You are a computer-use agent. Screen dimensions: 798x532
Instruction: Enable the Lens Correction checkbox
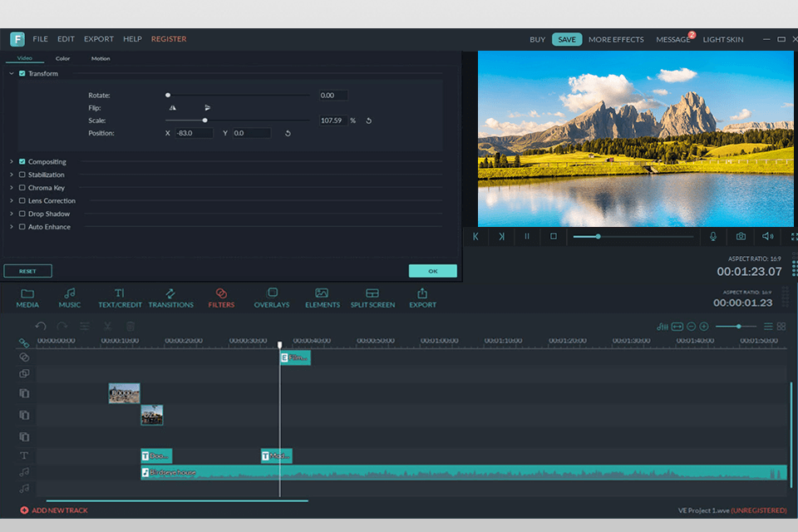coord(22,200)
